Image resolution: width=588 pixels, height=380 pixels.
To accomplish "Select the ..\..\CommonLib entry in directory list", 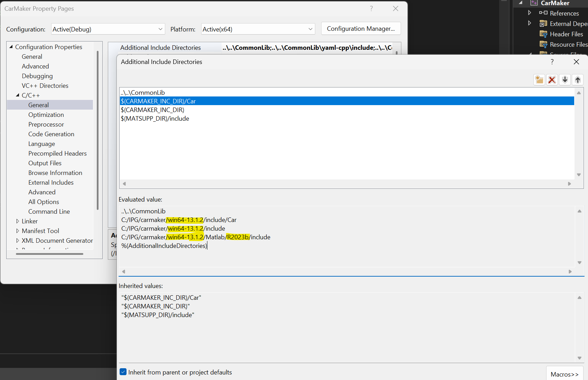I will (347, 92).
